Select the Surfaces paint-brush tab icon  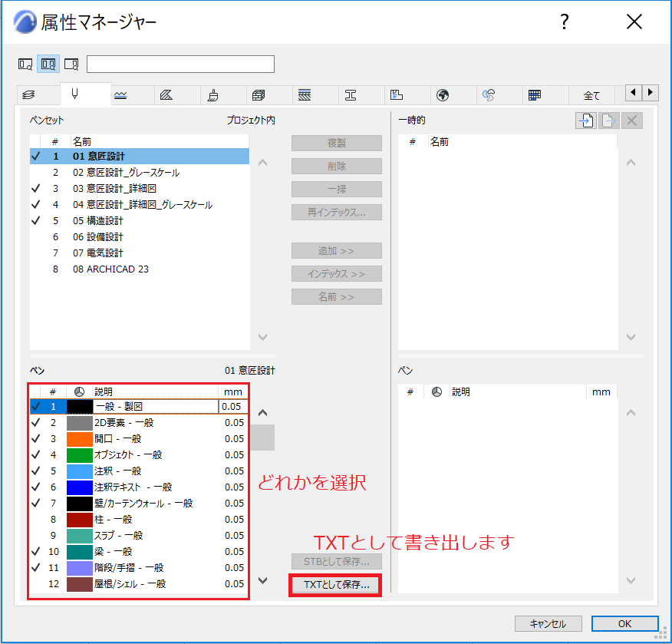click(212, 94)
